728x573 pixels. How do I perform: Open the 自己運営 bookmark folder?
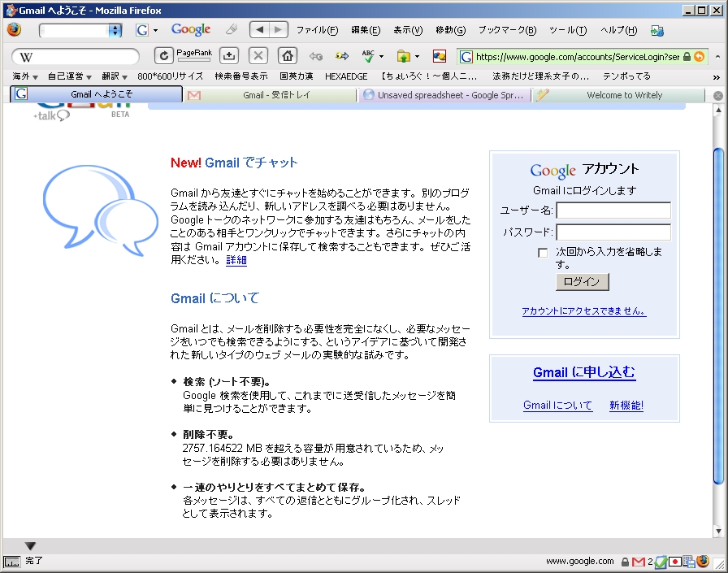click(70, 76)
